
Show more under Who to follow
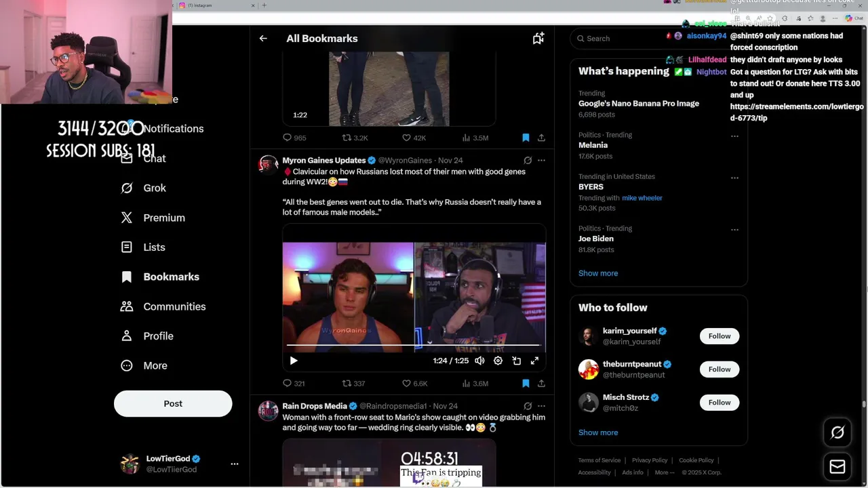tap(598, 432)
